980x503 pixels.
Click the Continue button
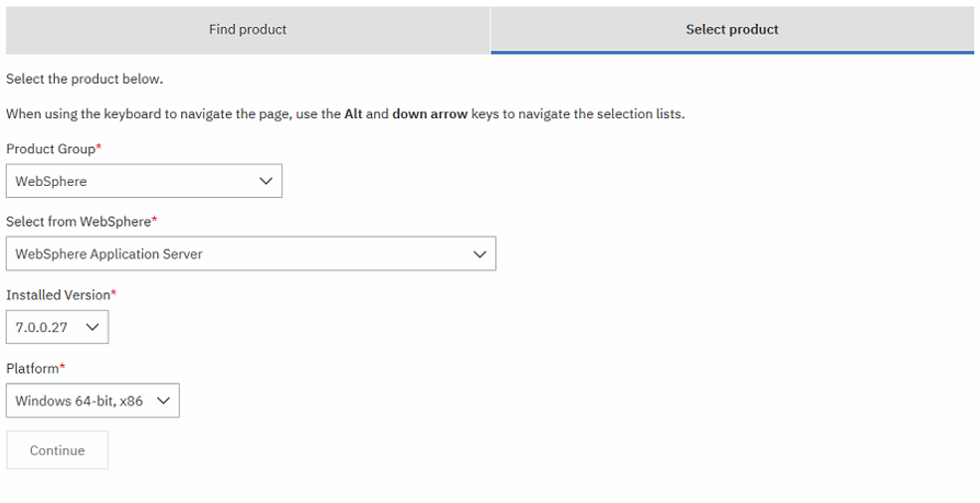coord(57,450)
